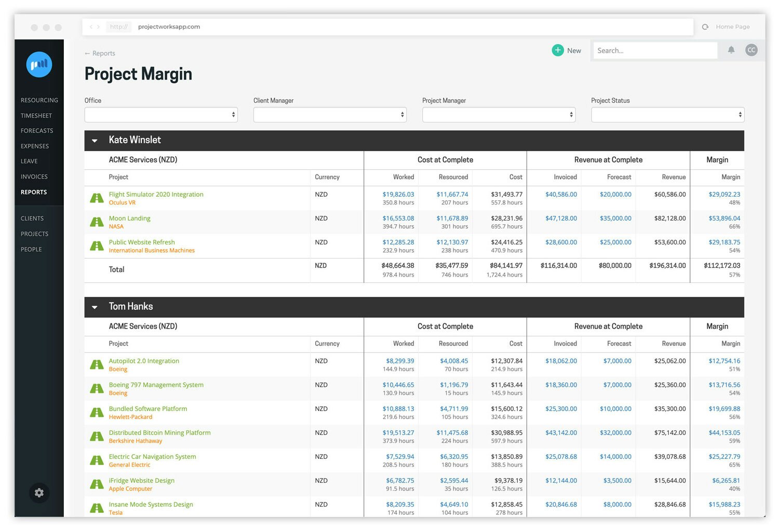Click road icon for Flight Simulator 2020 Integration

coord(97,198)
